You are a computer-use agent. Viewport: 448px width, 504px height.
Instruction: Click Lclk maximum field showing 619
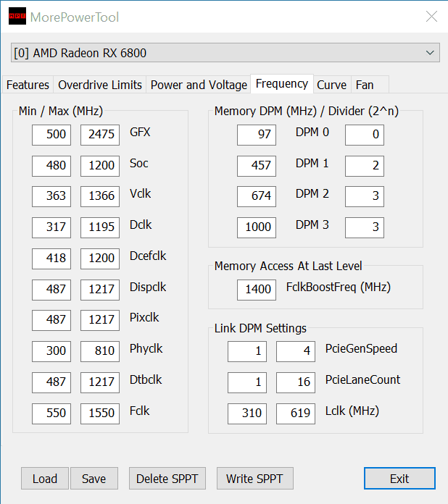296,413
